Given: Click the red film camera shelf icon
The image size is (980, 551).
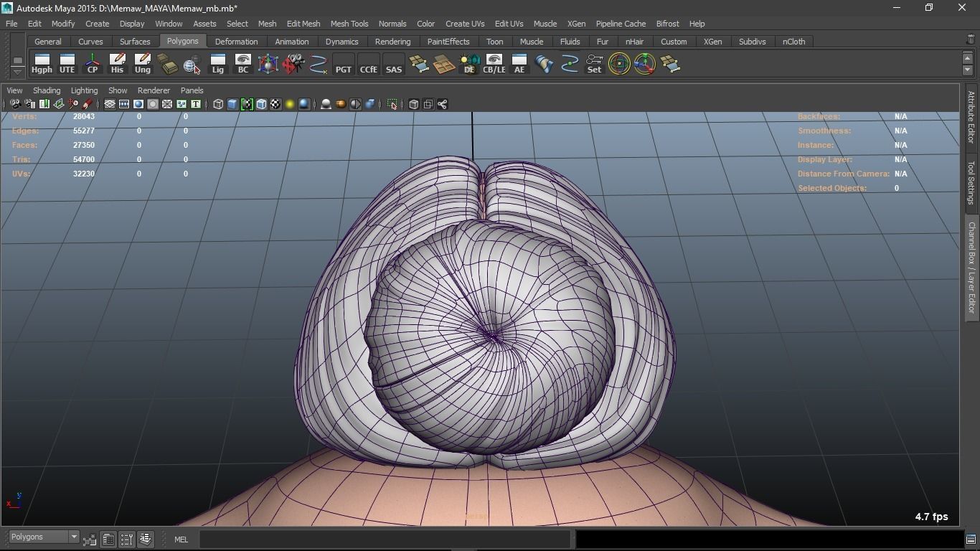Looking at the screenshot, I should click(x=293, y=64).
